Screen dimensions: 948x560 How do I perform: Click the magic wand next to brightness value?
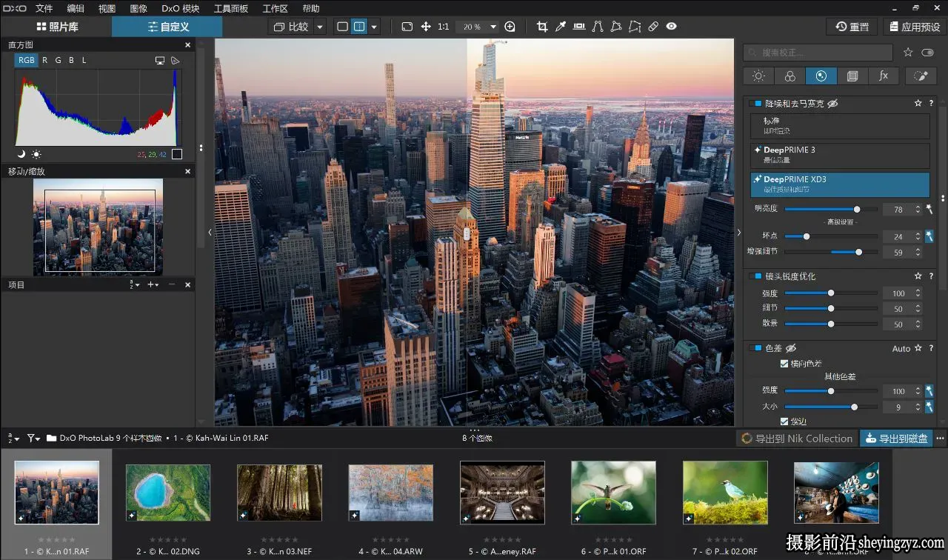pos(929,210)
